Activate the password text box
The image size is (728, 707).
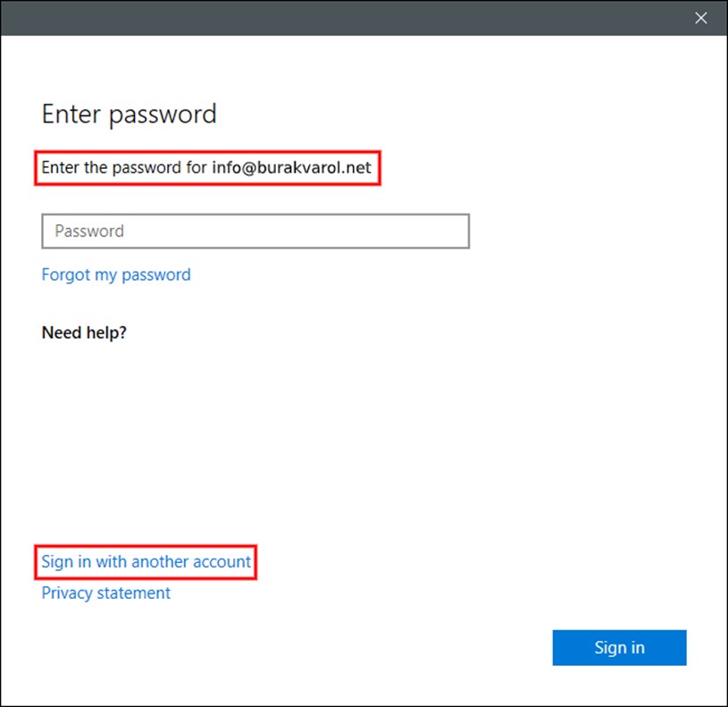255,231
